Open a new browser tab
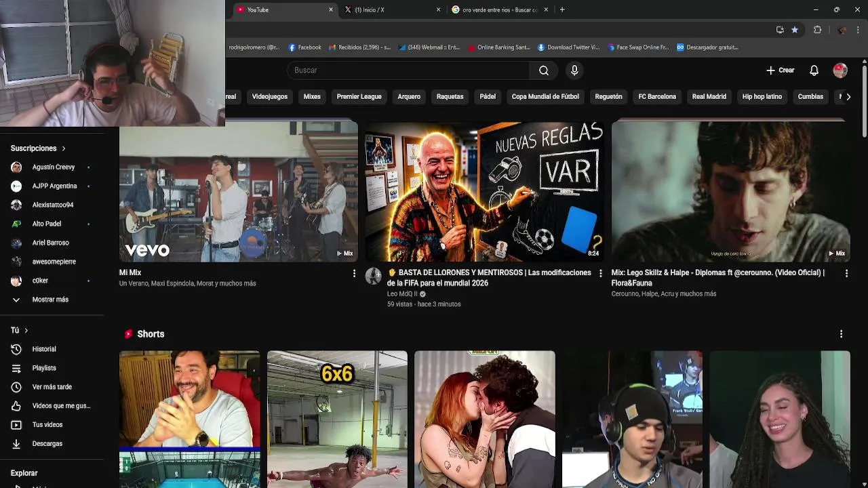The width and height of the screenshot is (868, 488). [562, 9]
